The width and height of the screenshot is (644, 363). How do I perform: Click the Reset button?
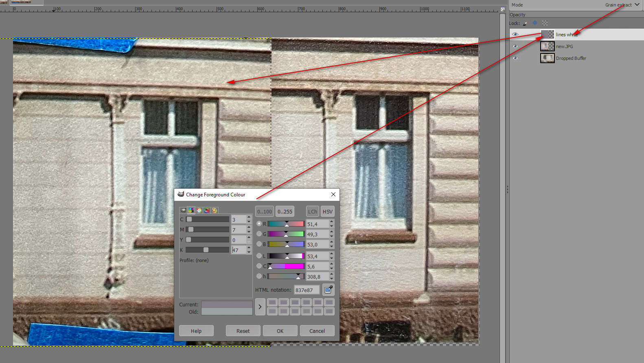click(x=243, y=331)
